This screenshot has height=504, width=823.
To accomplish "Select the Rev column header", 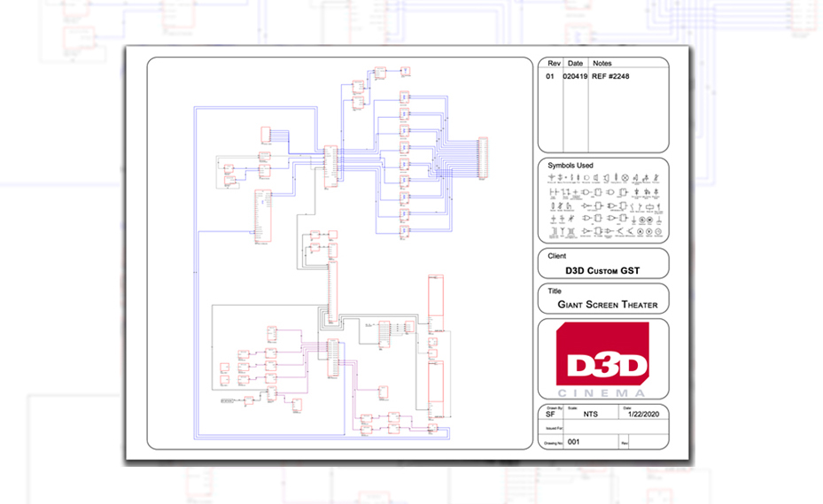I will coord(555,64).
